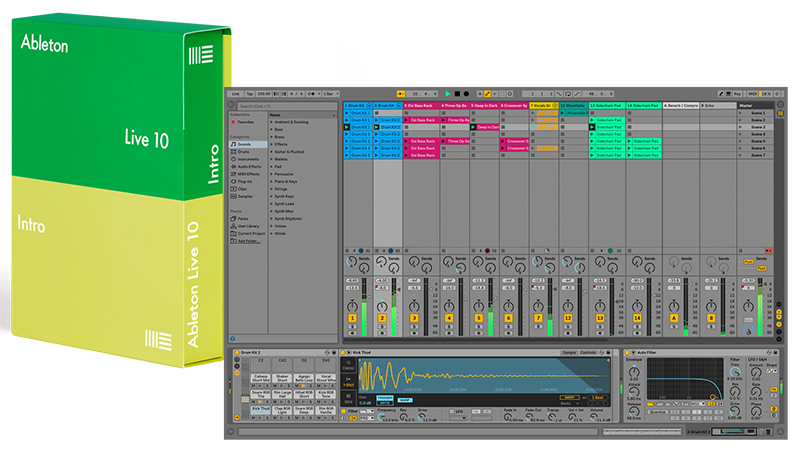This screenshot has width=800, height=456.
Task: Activate Draw Mode pencil icon
Action: [721, 94]
